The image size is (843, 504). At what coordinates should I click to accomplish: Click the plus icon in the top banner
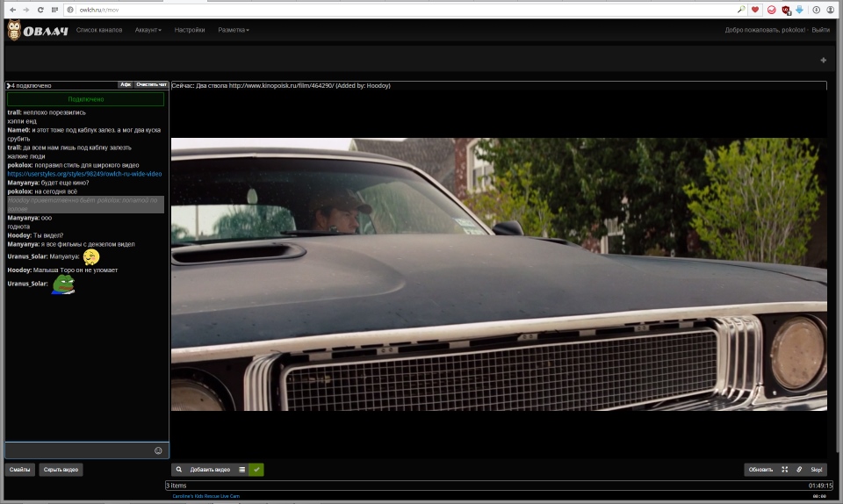[823, 61]
